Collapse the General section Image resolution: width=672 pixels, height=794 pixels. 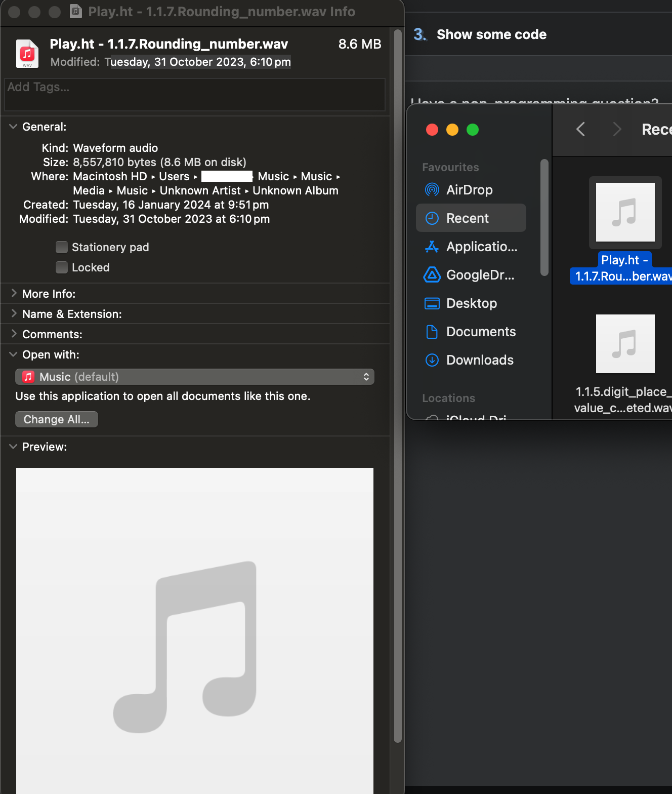(13, 127)
